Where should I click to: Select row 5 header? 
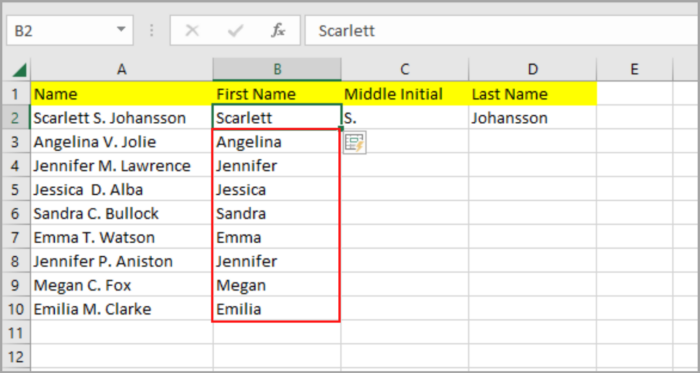click(x=16, y=190)
